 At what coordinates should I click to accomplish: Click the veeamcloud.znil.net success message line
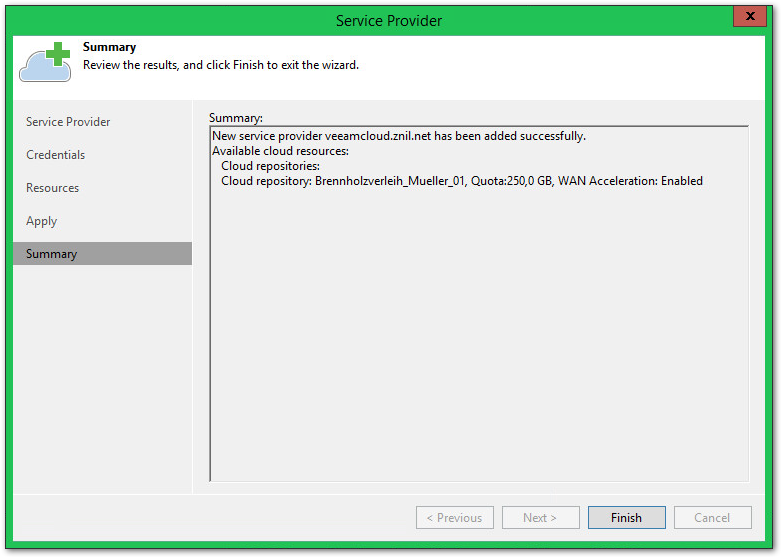398,136
